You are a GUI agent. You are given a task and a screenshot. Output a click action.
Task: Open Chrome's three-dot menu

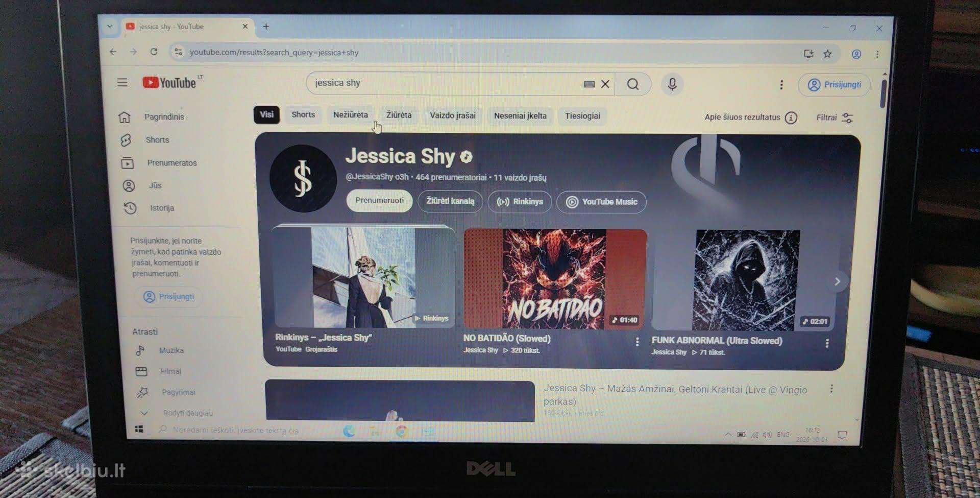click(x=877, y=54)
